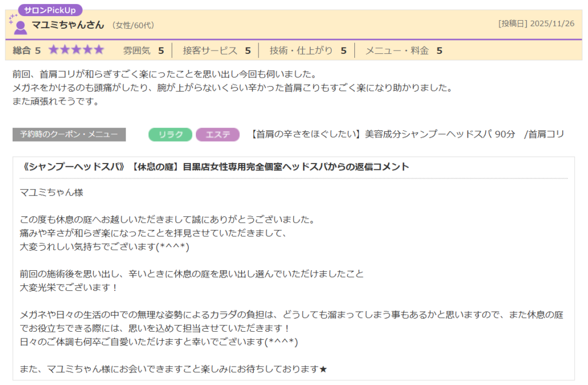Select the purple エステ tag
Screen dimensions: 588x385
pyautogui.click(x=217, y=134)
